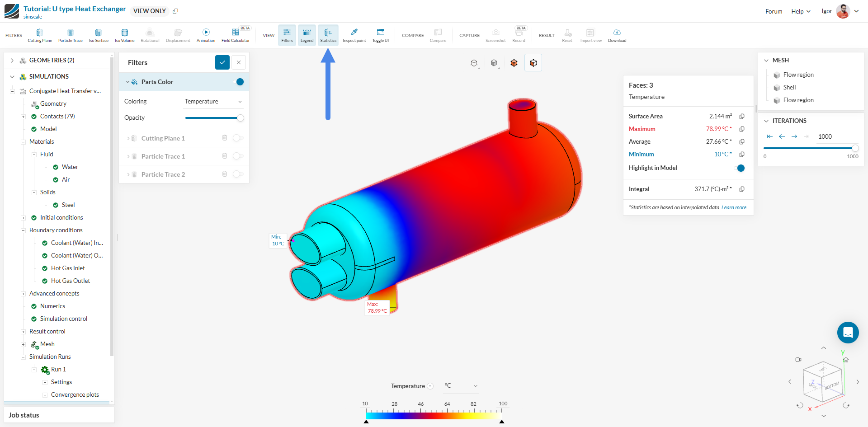Viewport: 868px width, 427px height.
Task: Select the wireframe cube render mode
Action: point(474,63)
